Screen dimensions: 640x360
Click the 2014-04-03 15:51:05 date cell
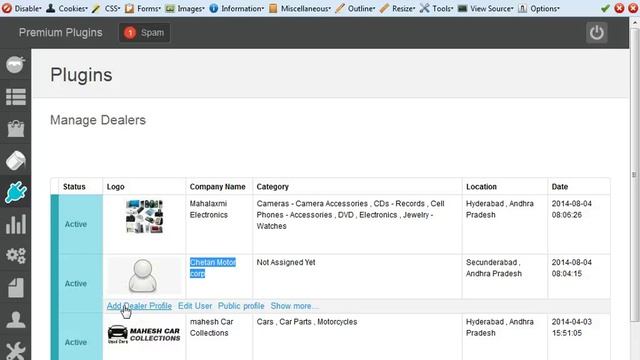[x=572, y=327]
